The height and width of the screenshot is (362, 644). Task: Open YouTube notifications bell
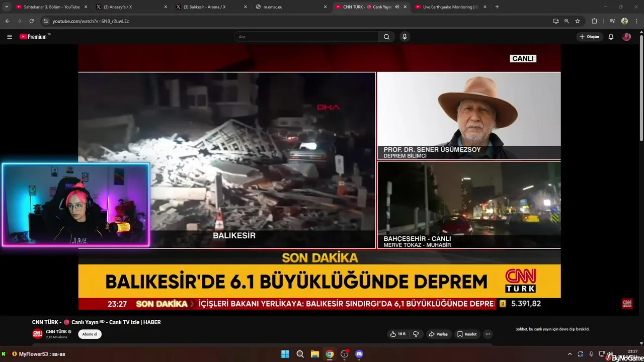(611, 37)
